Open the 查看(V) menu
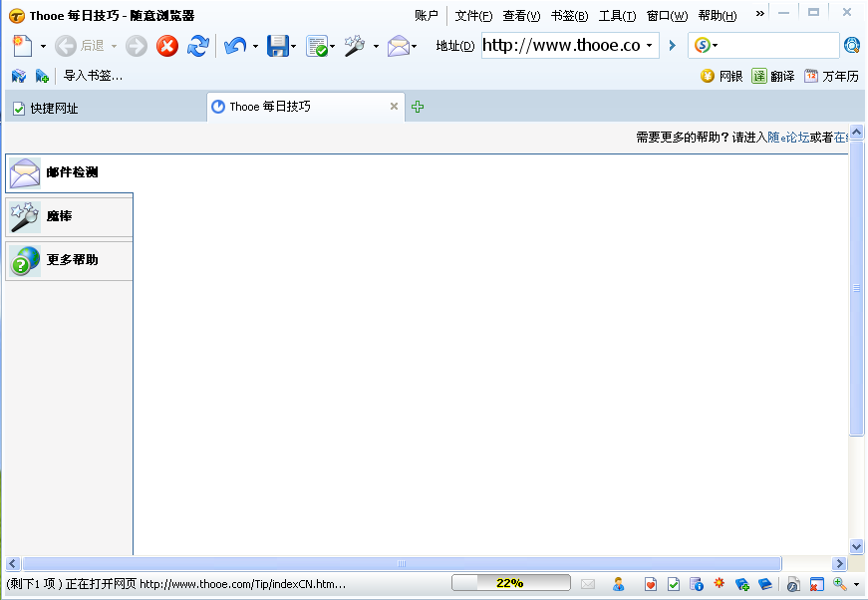 pos(521,16)
